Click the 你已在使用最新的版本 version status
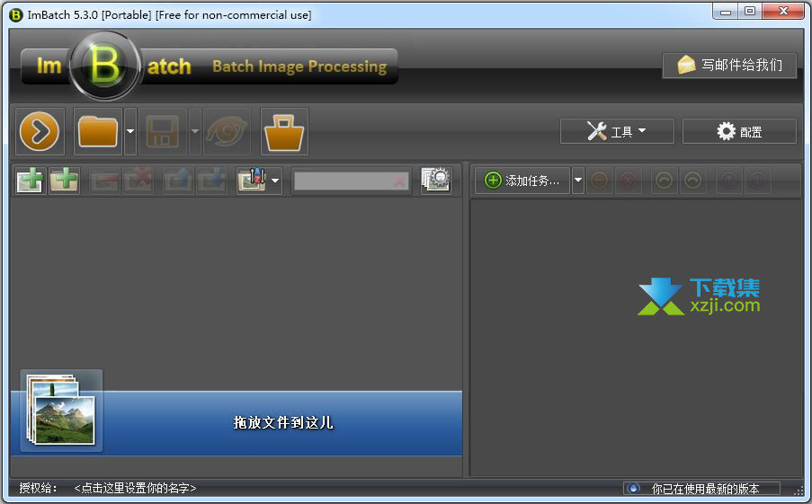This screenshot has width=812, height=504. (701, 488)
